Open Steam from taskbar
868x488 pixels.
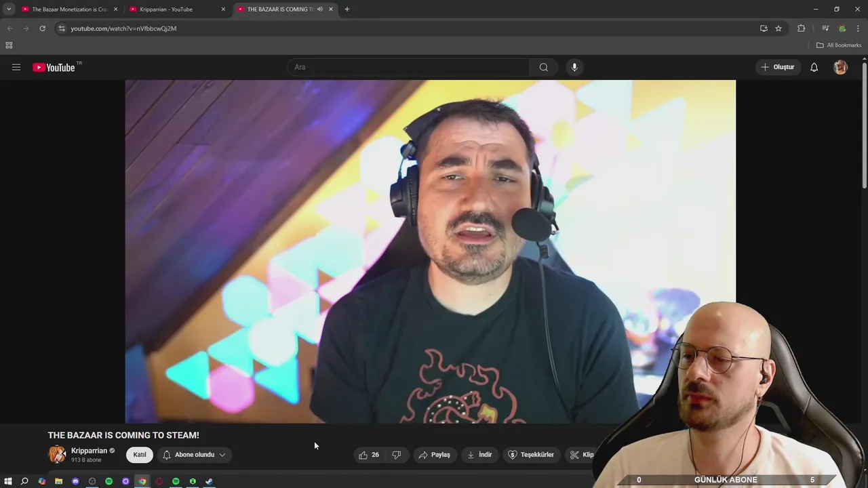pos(210,481)
